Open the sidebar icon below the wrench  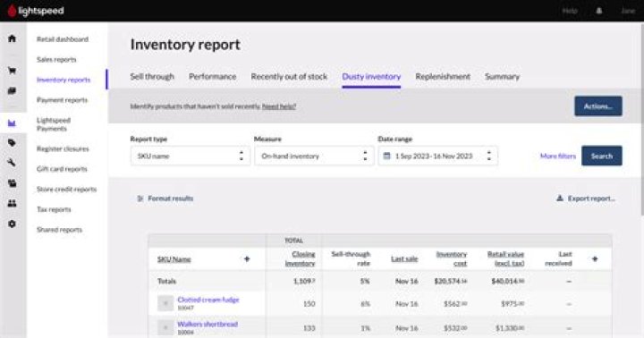pos(12,183)
